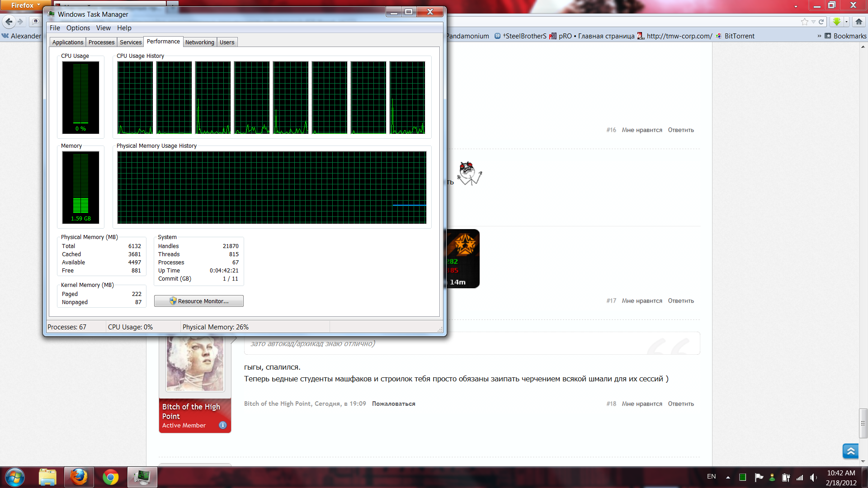868x488 pixels.
Task: Open the Options menu in Task Manager
Action: (78, 28)
